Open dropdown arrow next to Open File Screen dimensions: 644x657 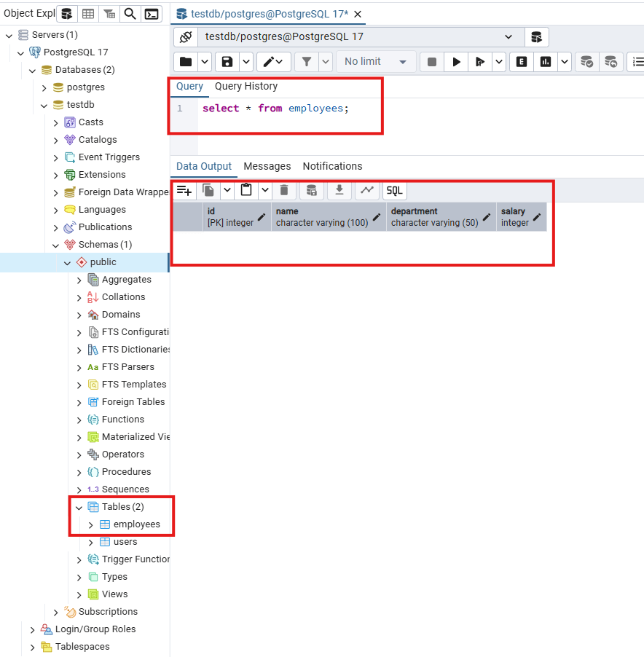[x=205, y=62]
